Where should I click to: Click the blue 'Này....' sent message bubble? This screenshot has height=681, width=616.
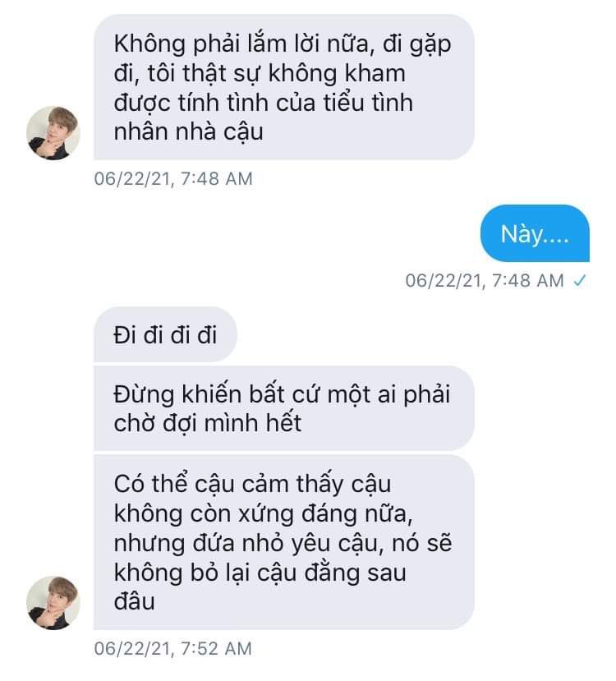(x=535, y=233)
